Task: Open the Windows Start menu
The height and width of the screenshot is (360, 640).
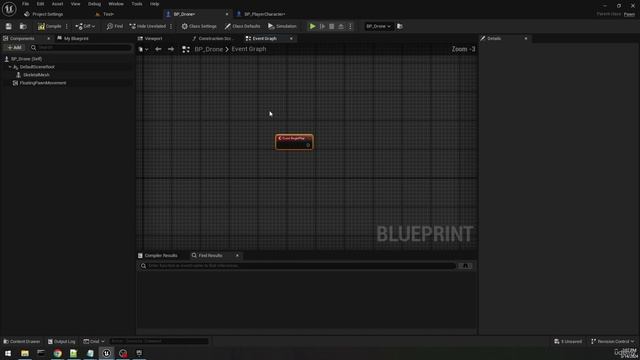Action: click(8, 353)
